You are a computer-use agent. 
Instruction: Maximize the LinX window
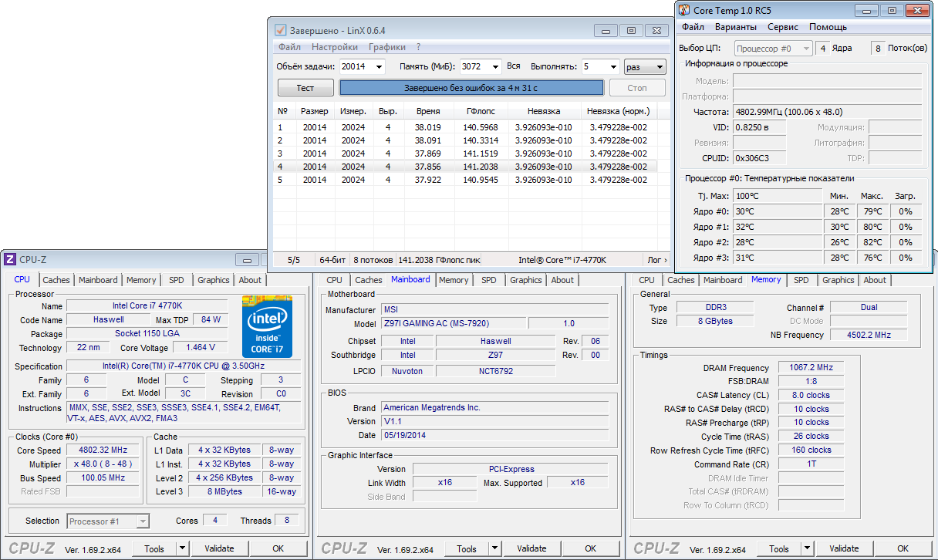click(631, 31)
